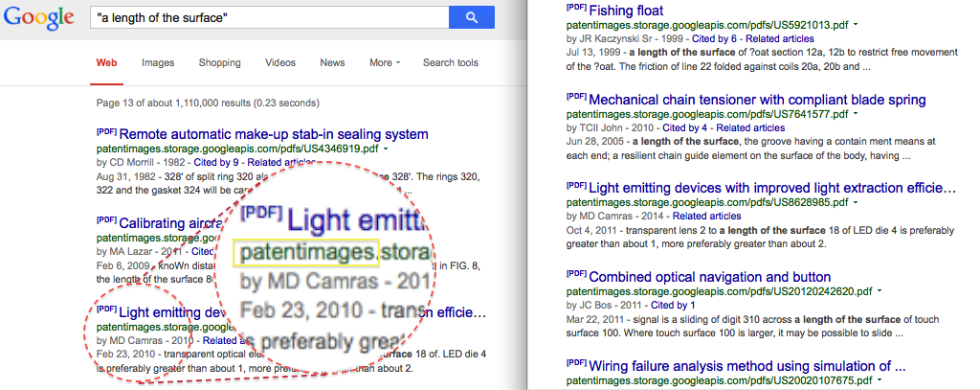Click snippet date Oct 4, 2011
The width and height of the screenshot is (980, 390).
pos(590,229)
